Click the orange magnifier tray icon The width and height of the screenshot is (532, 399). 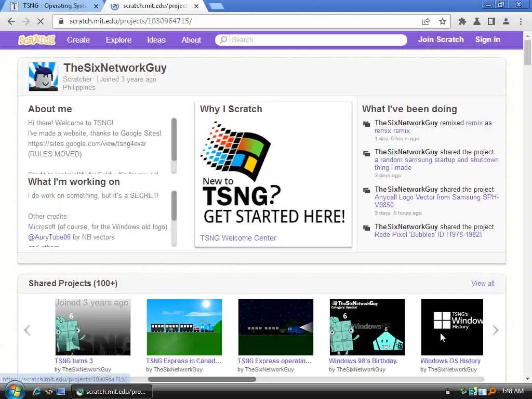coord(492,392)
